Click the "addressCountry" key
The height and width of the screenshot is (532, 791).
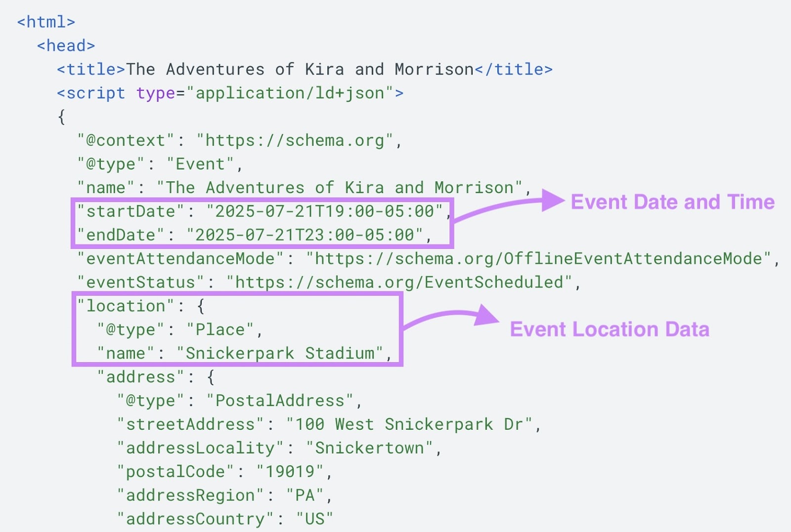(195, 519)
